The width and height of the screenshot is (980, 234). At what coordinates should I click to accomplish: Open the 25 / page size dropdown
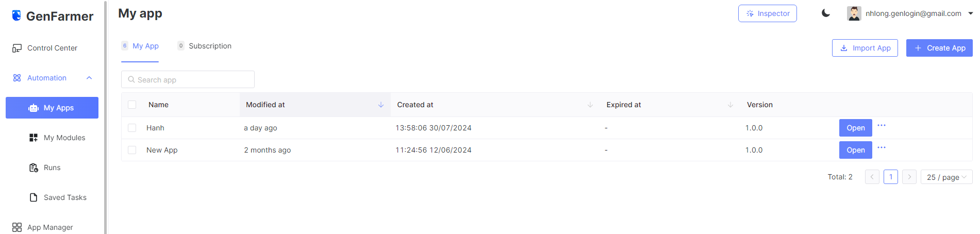click(x=946, y=177)
